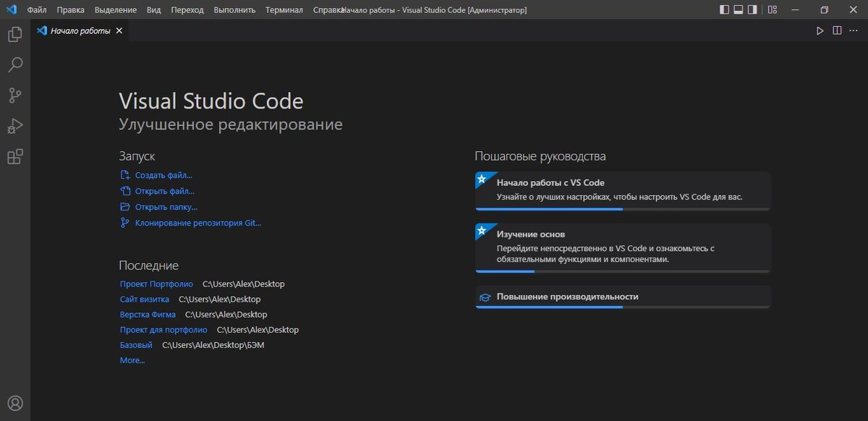
Task: Toggle the secondary side bar layout icon
Action: (x=752, y=10)
